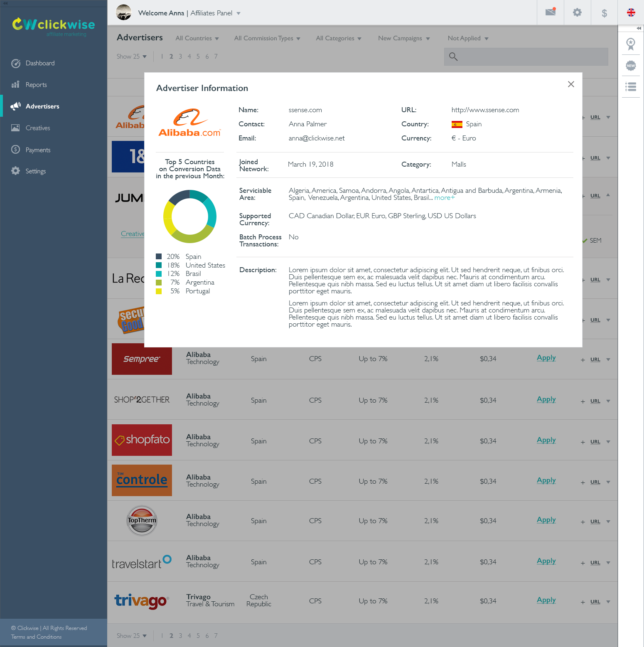Open the All Commission Types dropdown

tap(267, 38)
